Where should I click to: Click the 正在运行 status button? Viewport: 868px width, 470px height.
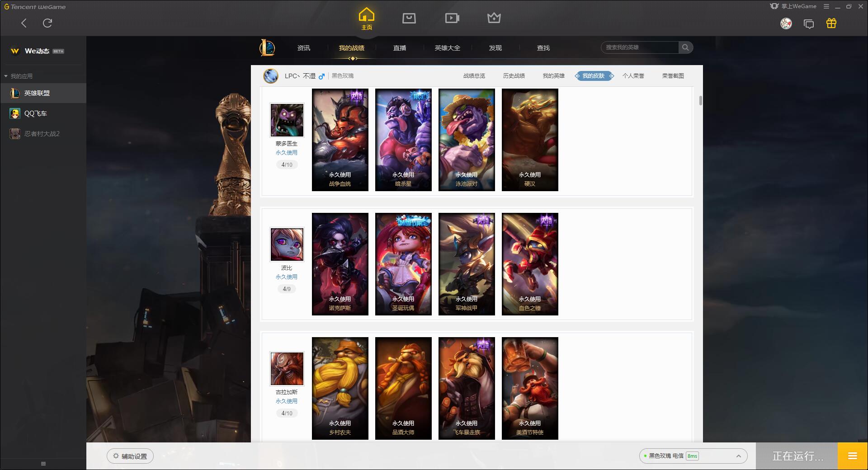coord(797,456)
